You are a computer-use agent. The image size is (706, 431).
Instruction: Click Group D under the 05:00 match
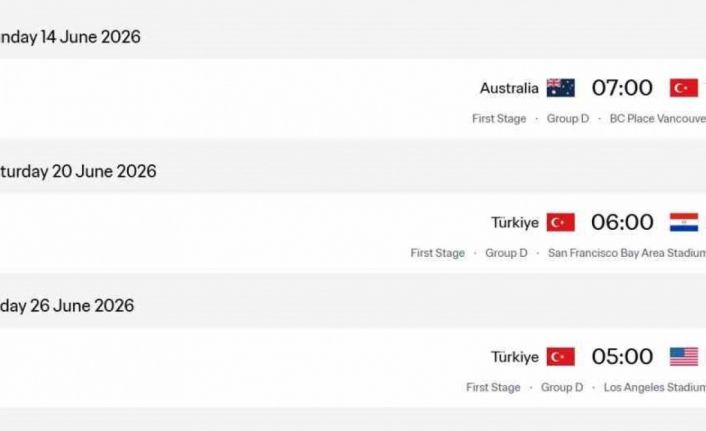pos(562,387)
